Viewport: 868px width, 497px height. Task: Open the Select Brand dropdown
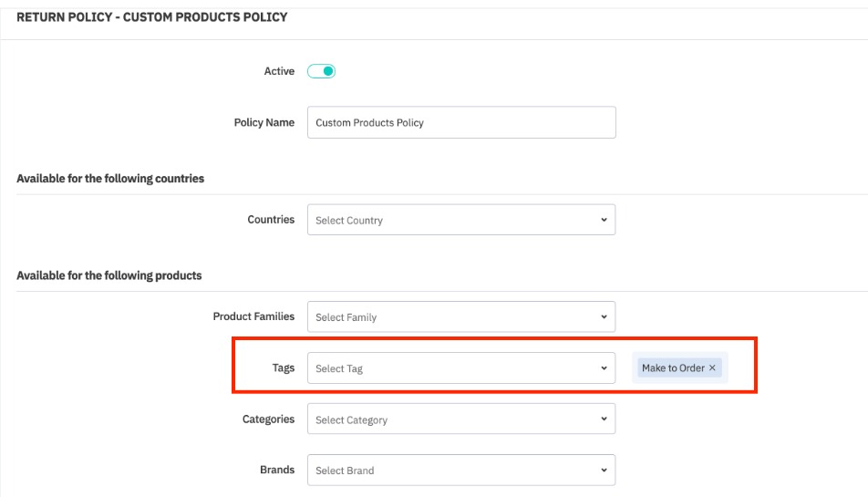pyautogui.click(x=456, y=471)
